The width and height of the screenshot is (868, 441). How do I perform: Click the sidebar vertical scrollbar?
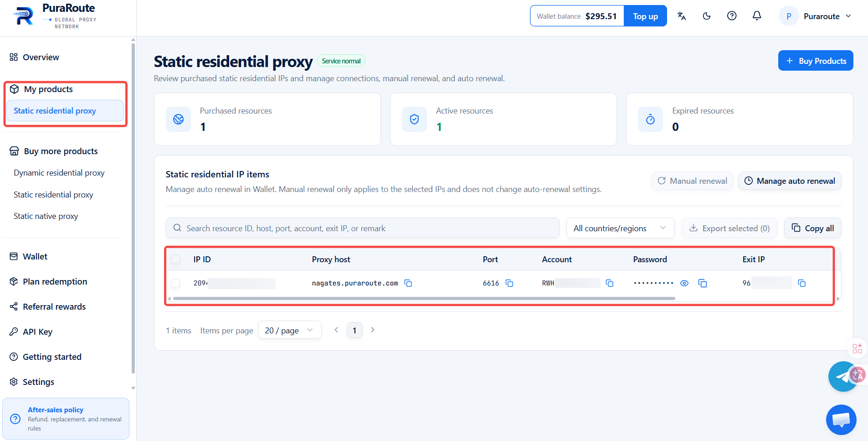pyautogui.click(x=133, y=208)
